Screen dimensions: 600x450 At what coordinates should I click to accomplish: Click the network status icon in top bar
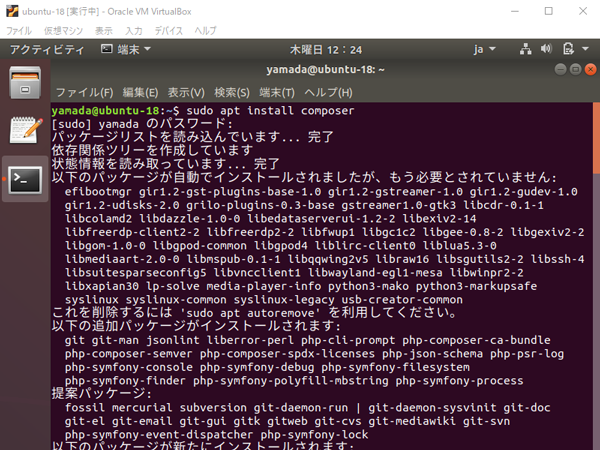525,49
